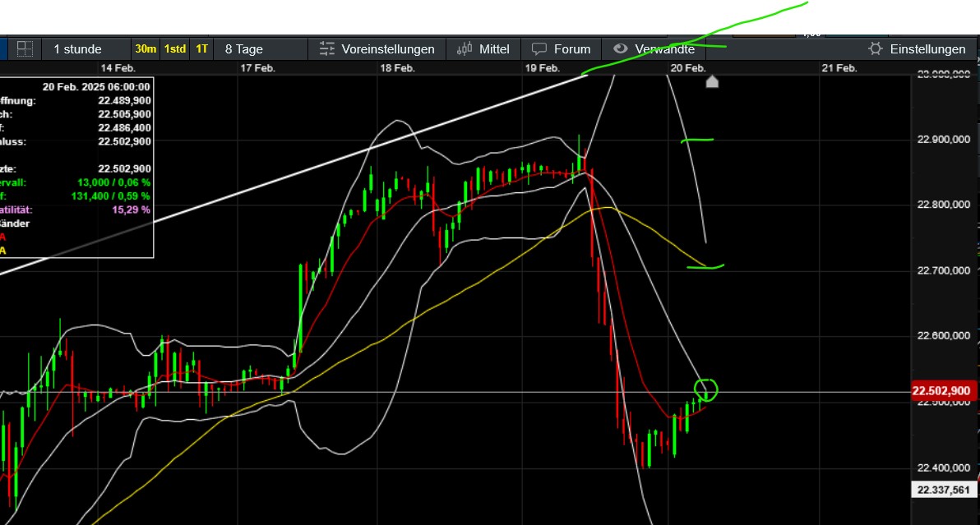This screenshot has height=525, width=980.
Task: Click the 22.486,400 low value
Action: [x=124, y=128]
